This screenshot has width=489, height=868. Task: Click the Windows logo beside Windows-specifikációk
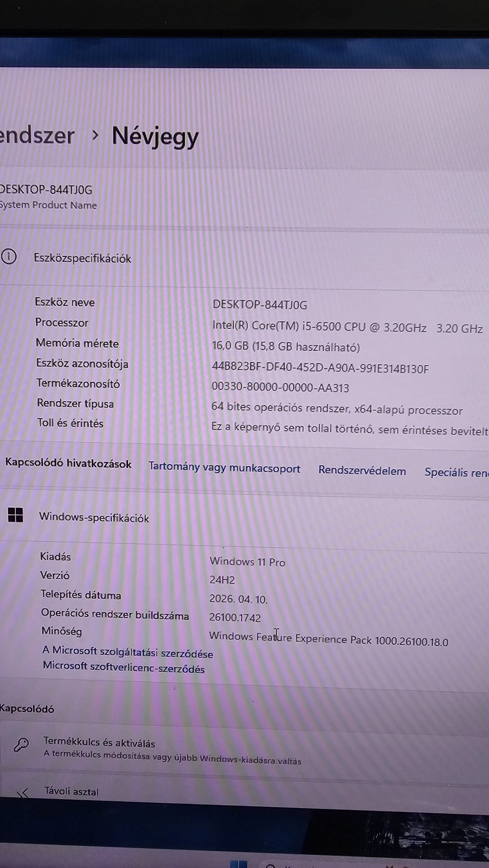[x=15, y=515]
